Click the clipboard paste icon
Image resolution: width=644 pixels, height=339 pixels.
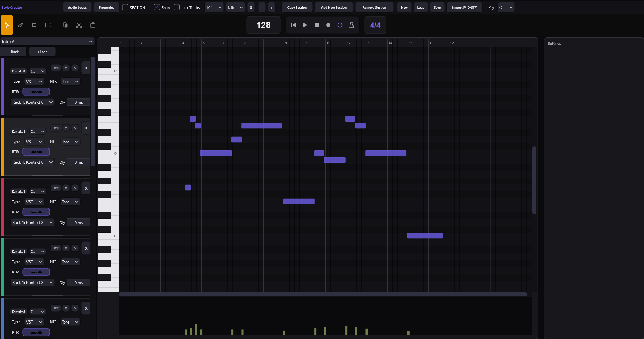click(92, 25)
